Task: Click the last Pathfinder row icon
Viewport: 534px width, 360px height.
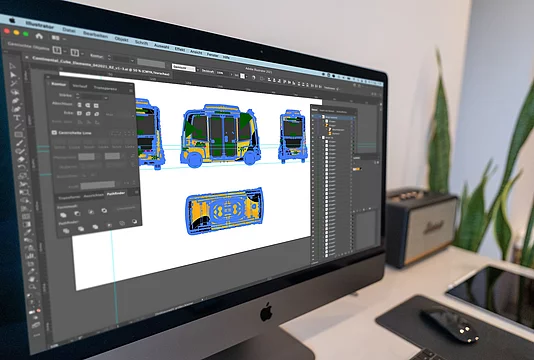Action: 135,221
